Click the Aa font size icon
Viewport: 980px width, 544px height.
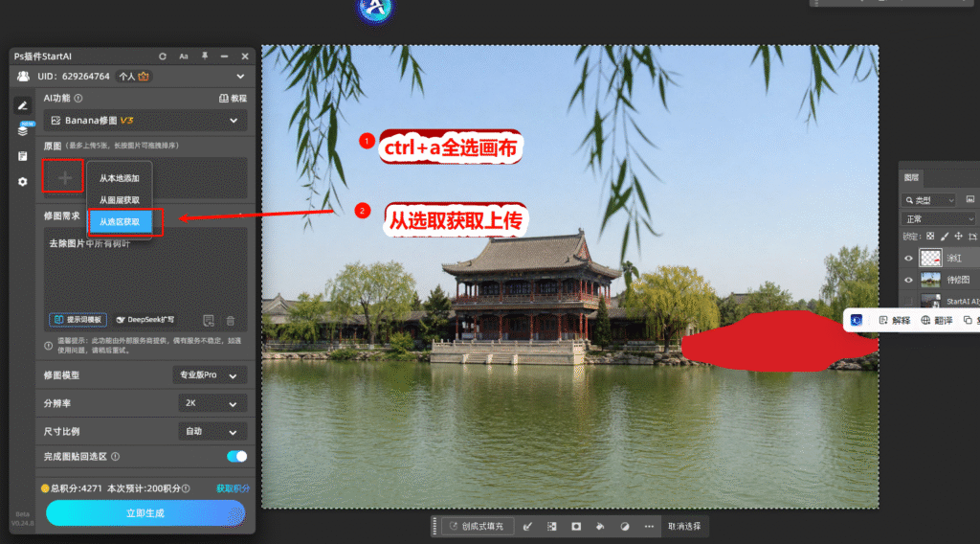coord(184,57)
